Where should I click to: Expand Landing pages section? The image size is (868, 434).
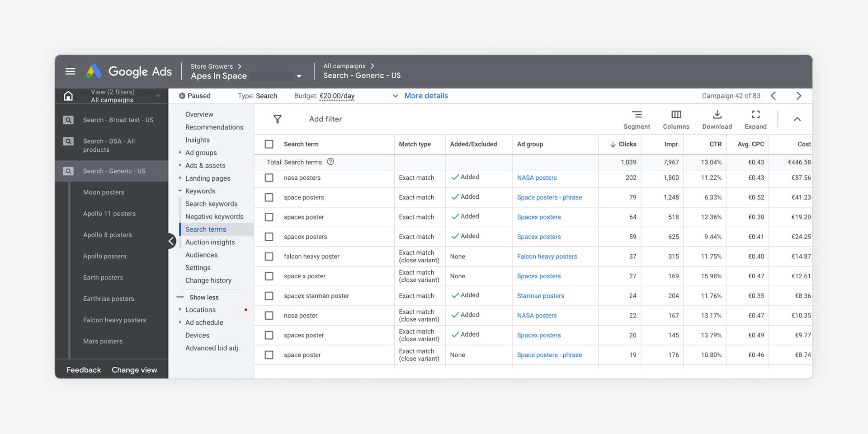click(x=180, y=178)
